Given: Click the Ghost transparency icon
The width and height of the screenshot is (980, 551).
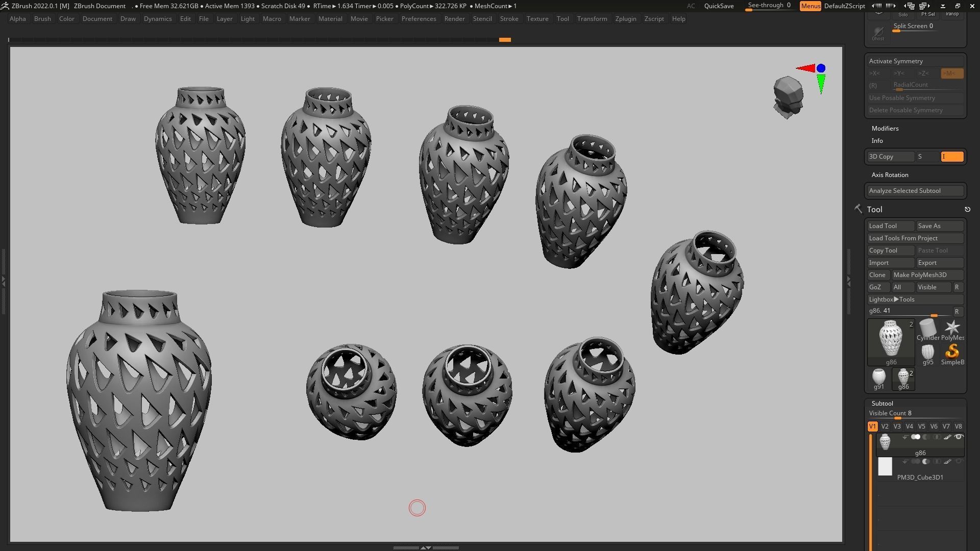Looking at the screenshot, I should pyautogui.click(x=878, y=33).
